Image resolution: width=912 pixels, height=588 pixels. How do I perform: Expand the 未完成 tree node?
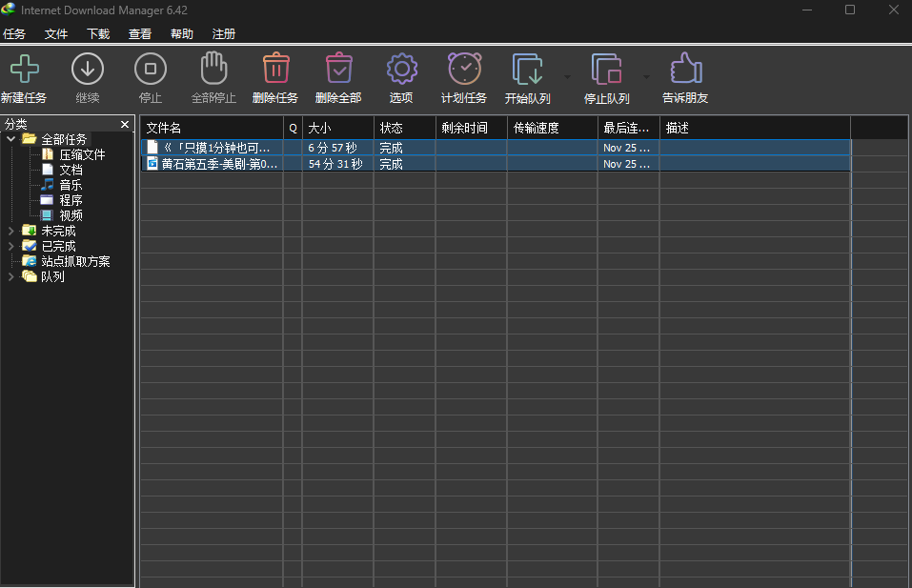10,231
